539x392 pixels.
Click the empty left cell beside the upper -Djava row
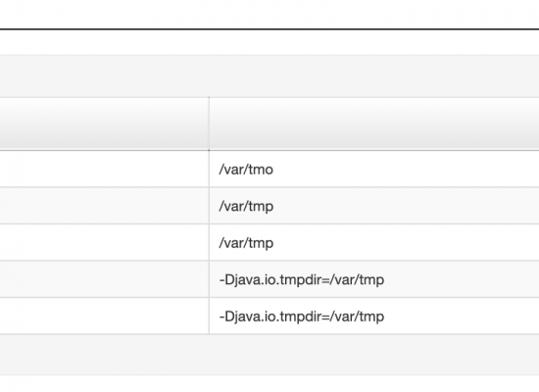pos(104,279)
